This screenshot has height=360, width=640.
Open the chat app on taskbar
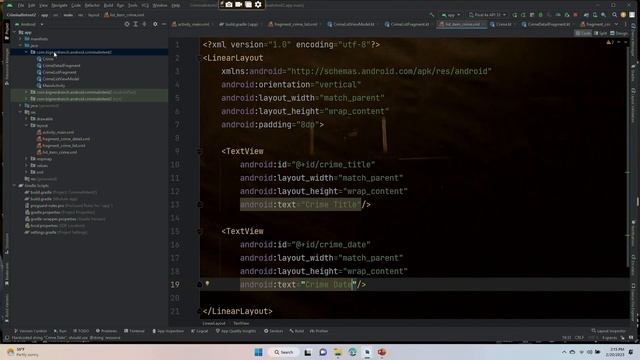coord(323,352)
